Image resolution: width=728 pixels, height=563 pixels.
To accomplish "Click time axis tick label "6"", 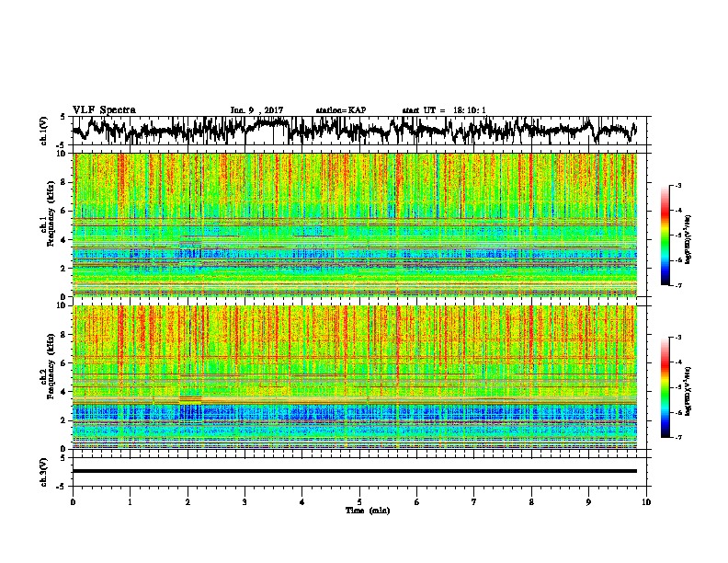I will [417, 502].
